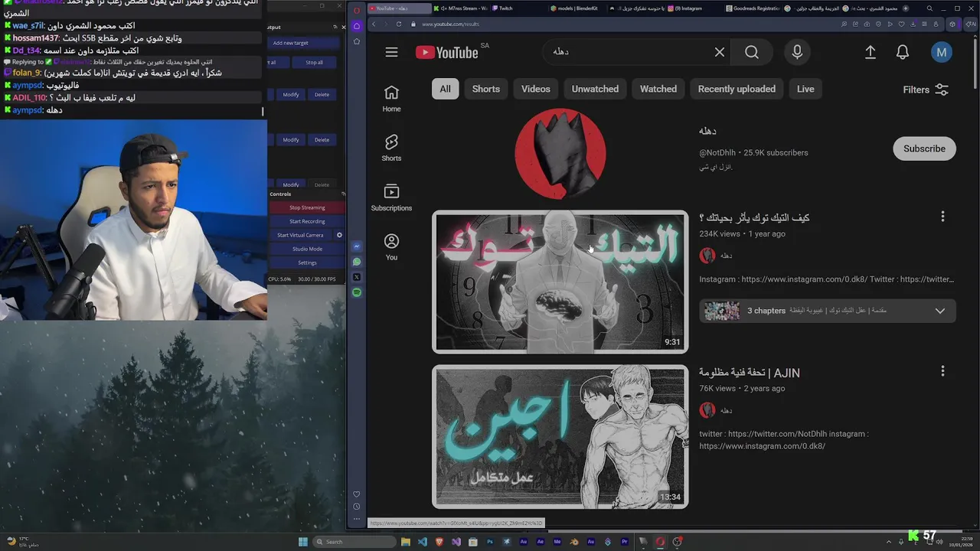Open Studio Mode in OBS
The height and width of the screenshot is (551, 980).
tap(307, 249)
